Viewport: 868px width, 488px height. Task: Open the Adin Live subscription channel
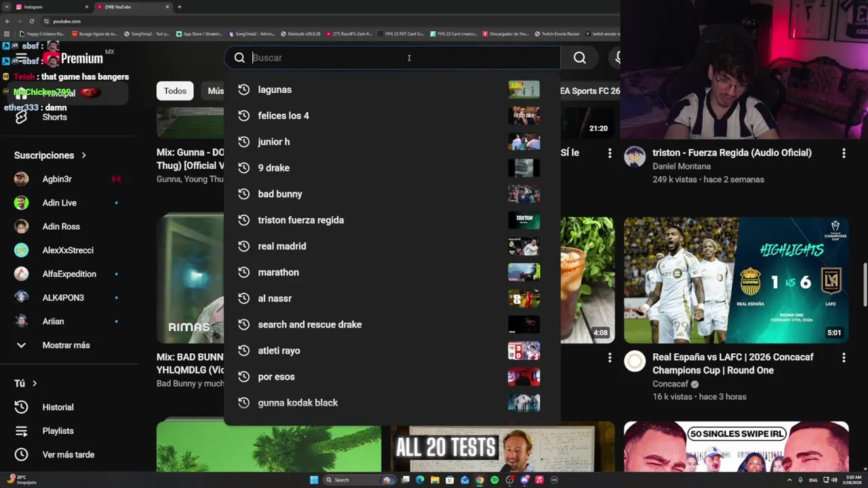[x=60, y=203]
